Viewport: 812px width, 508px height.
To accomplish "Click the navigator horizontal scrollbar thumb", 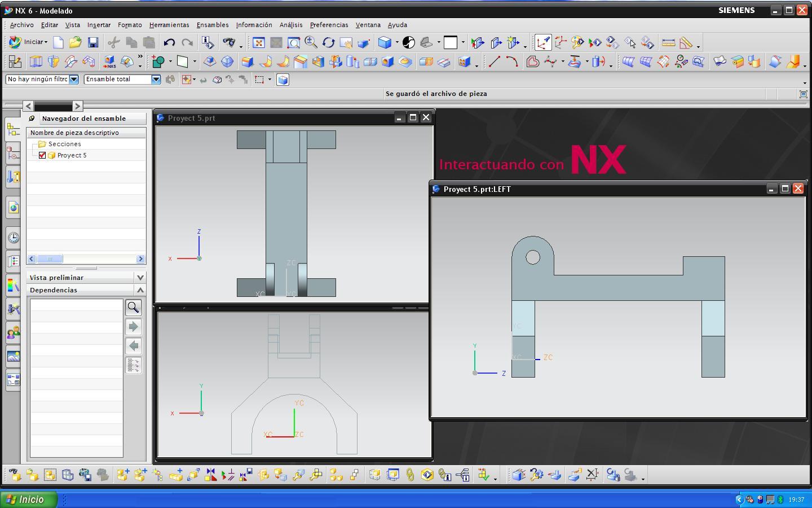I will point(50,259).
